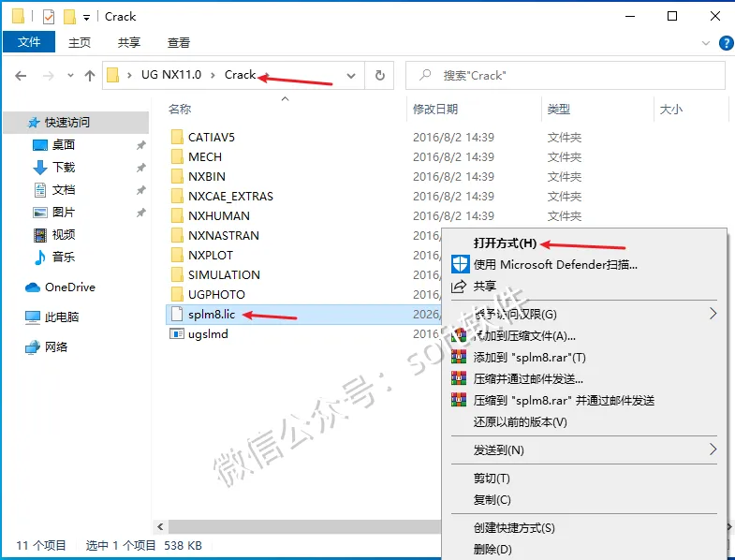Click the Forward navigation arrow
735x560 pixels.
click(48, 76)
